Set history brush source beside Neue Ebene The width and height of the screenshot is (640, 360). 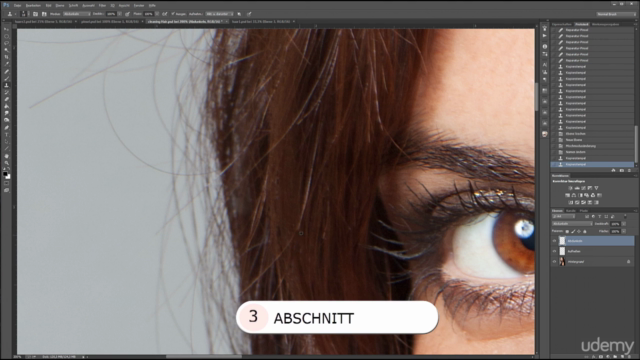point(554,140)
